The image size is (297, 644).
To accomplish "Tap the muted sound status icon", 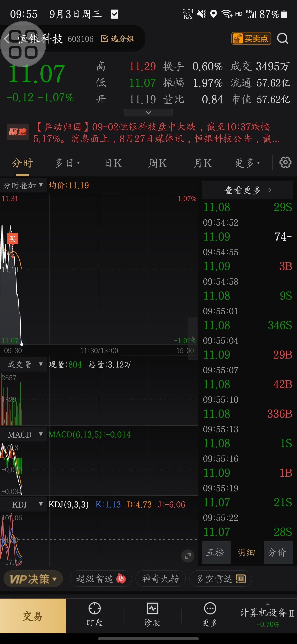I will click(202, 14).
